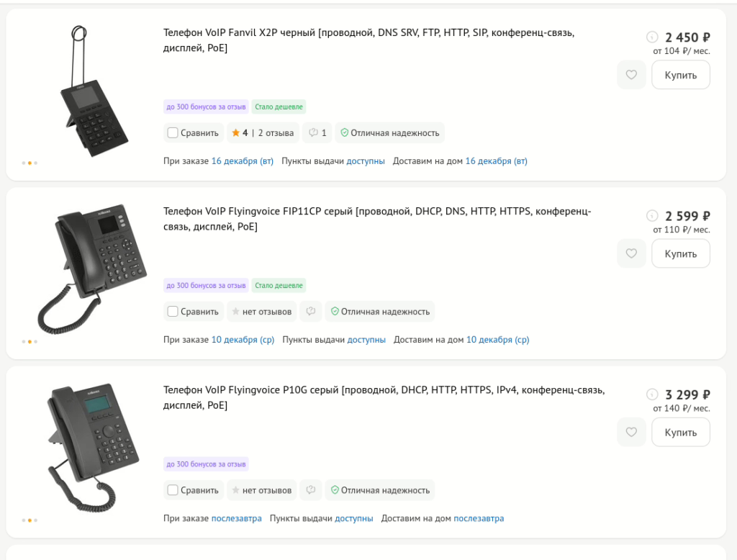This screenshot has width=737, height=560.
Task: Favorite the Flyingvoice P10G phone
Action: coord(631,432)
